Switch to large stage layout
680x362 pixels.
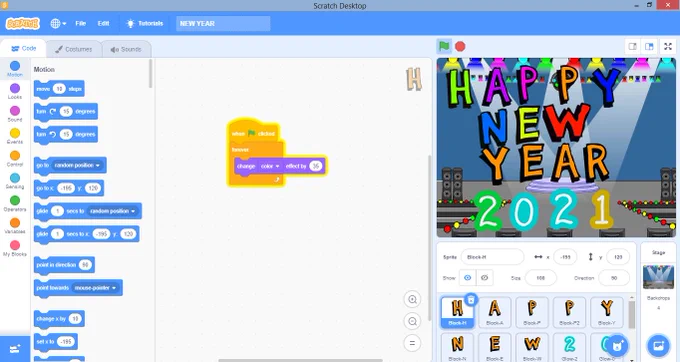point(649,46)
